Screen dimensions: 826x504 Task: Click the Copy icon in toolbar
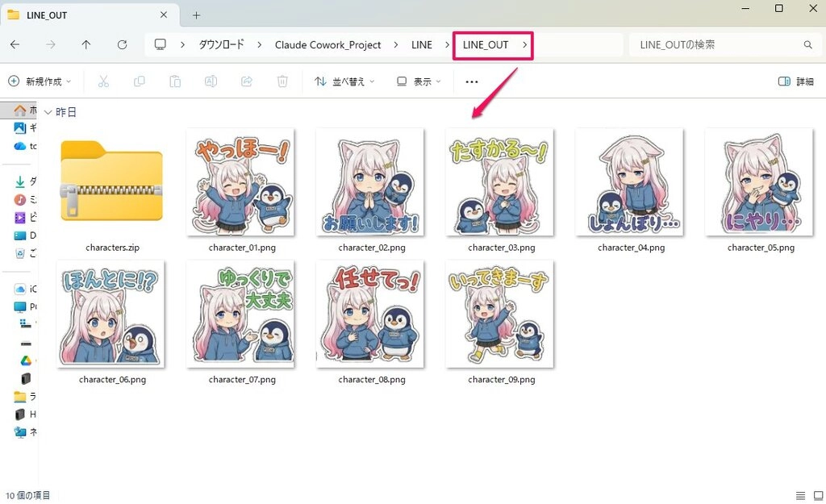point(139,81)
